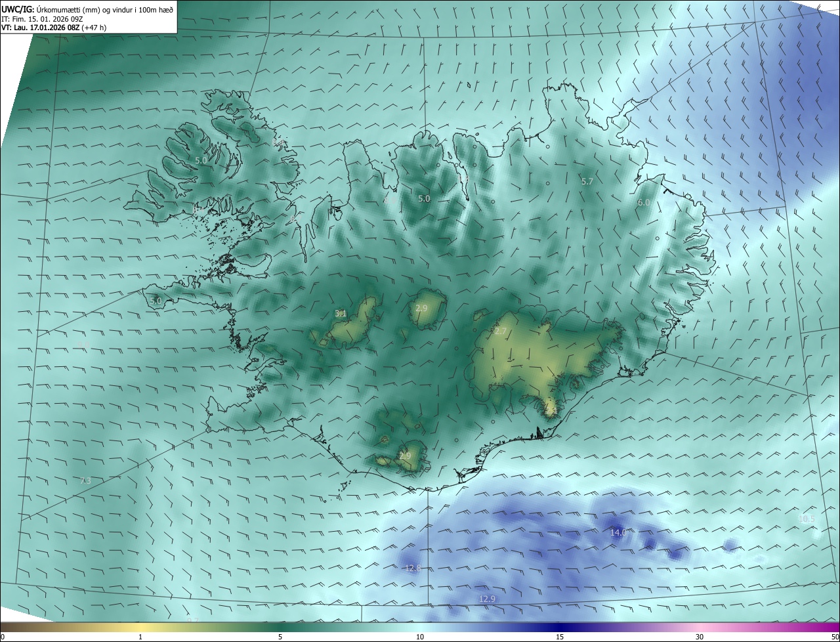The height and width of the screenshot is (642, 840).
Task: Click the 12.8 value south of Iceland
Action: point(413,568)
